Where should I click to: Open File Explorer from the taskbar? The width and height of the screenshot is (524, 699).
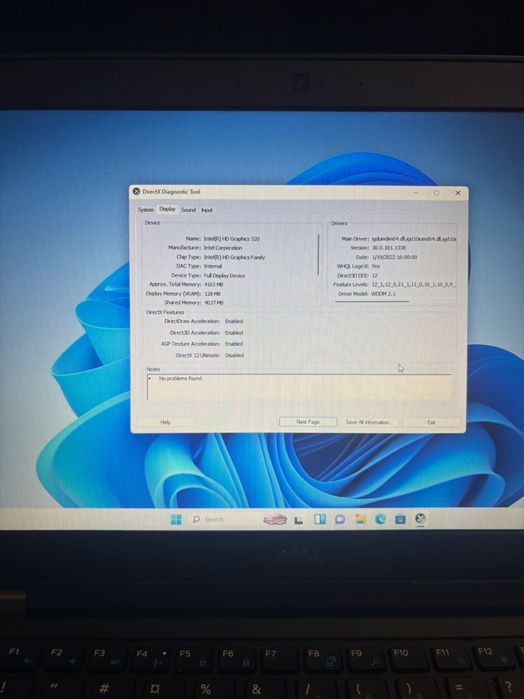[x=360, y=518]
